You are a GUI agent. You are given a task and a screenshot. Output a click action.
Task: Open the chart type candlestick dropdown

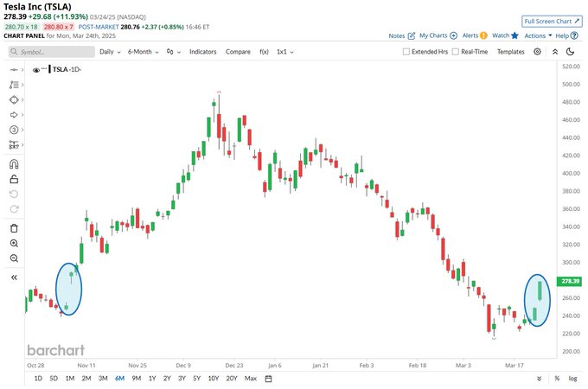[x=174, y=52]
